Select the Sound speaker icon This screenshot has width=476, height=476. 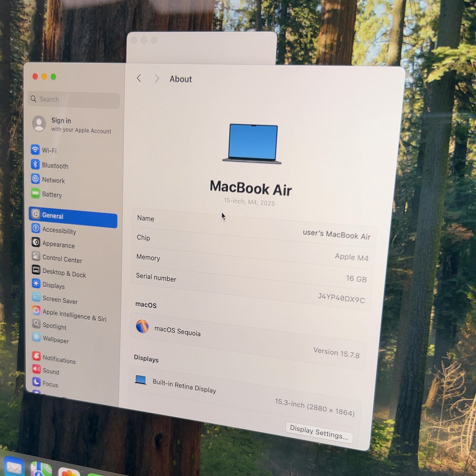(36, 369)
